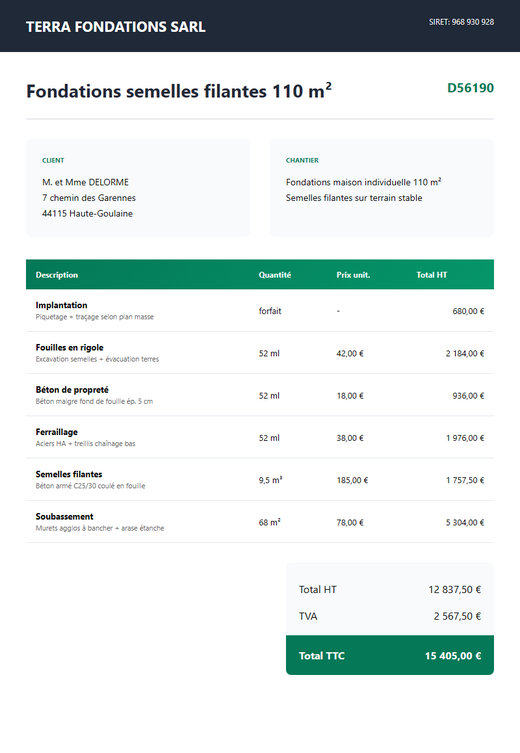Click the quote reference D56190

(x=470, y=88)
